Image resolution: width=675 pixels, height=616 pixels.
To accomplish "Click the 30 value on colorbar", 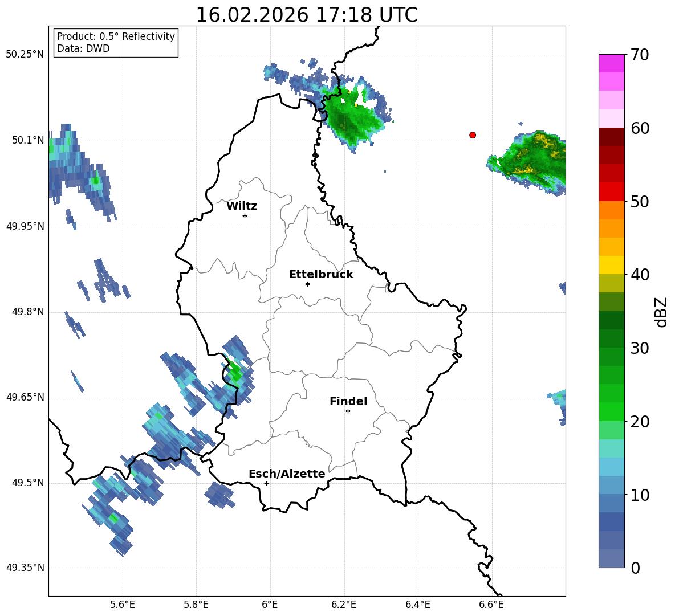I will [x=640, y=348].
